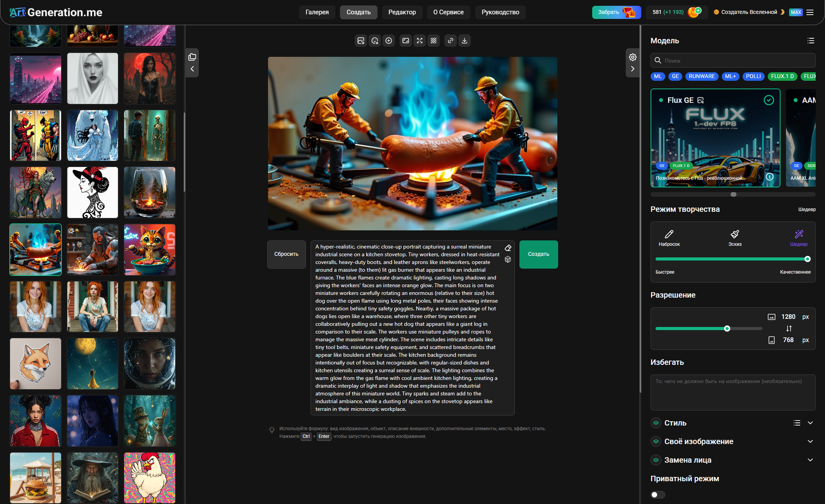Click the layers icon beside Замена лица

point(656,460)
